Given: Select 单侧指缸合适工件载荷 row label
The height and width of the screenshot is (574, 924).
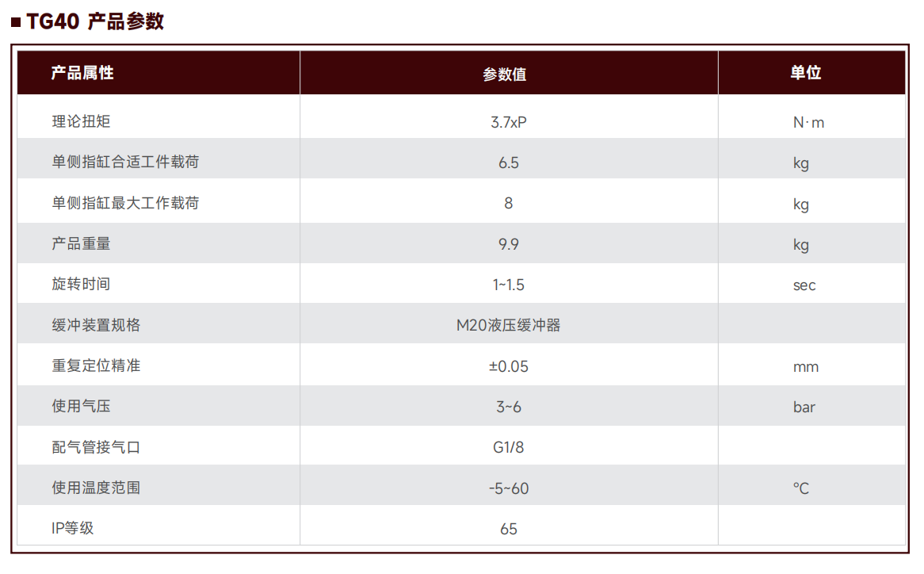Looking at the screenshot, I should pos(125,162).
